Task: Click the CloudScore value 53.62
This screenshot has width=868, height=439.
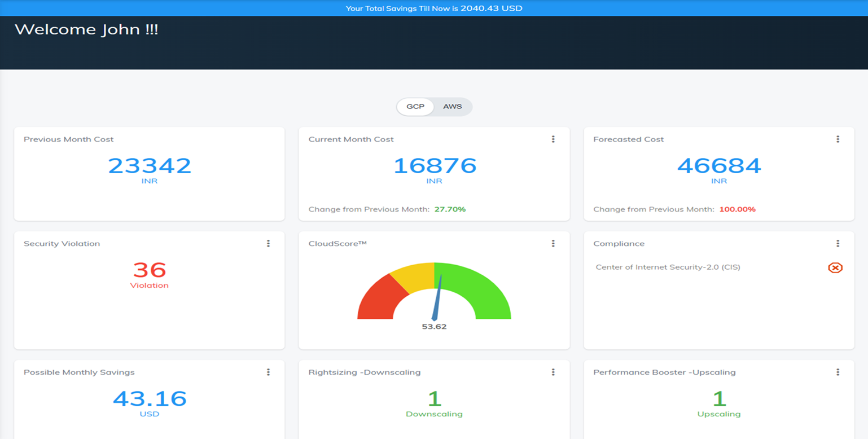Action: pos(434,327)
